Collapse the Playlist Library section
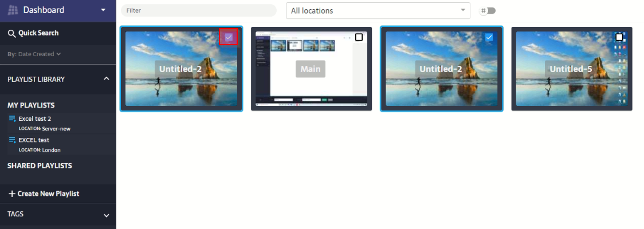The width and height of the screenshot is (644, 229). click(106, 78)
